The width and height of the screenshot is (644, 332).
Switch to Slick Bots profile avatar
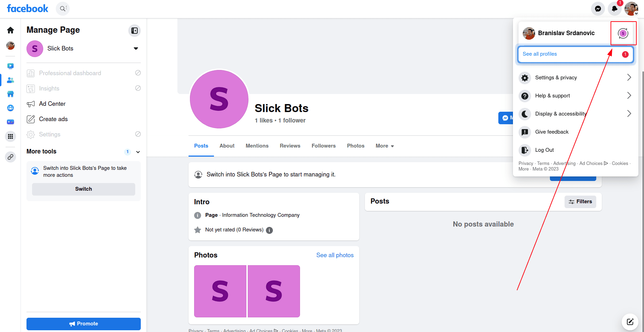(x=623, y=33)
